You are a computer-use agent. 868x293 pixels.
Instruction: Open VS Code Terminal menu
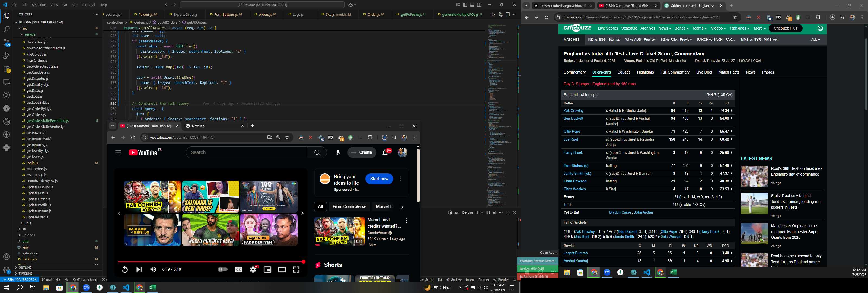(x=88, y=5)
